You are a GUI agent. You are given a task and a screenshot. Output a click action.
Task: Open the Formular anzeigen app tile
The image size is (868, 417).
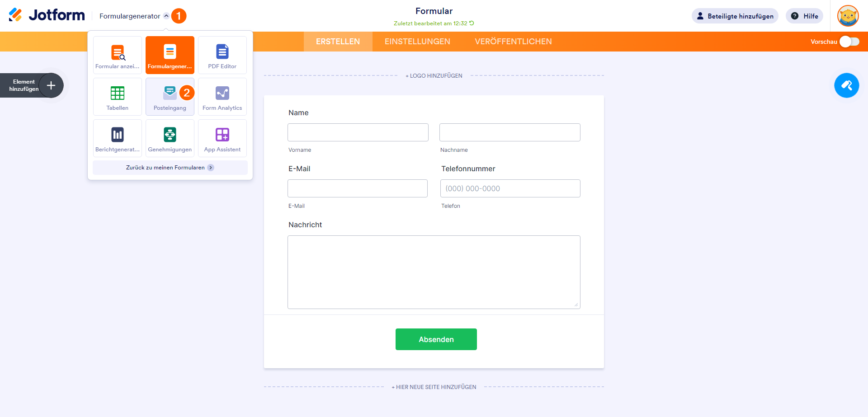point(118,55)
